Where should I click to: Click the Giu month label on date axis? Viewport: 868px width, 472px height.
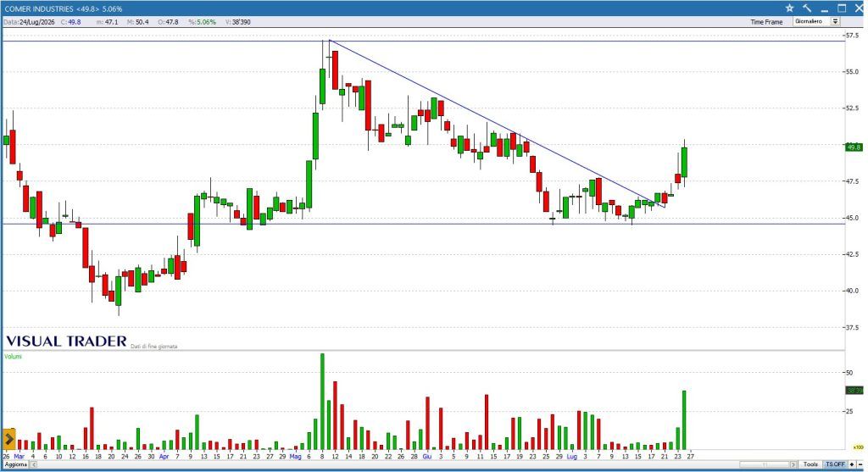coord(427,457)
